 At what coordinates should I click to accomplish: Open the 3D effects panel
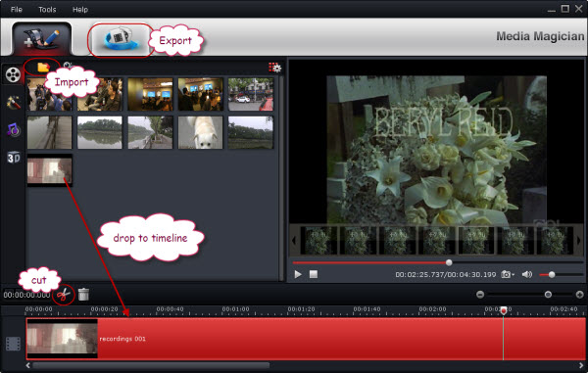click(13, 158)
